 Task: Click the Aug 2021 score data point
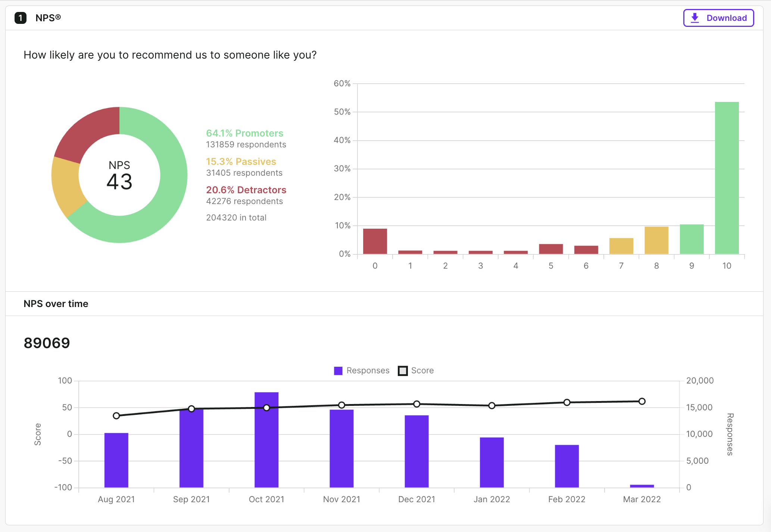[116, 416]
